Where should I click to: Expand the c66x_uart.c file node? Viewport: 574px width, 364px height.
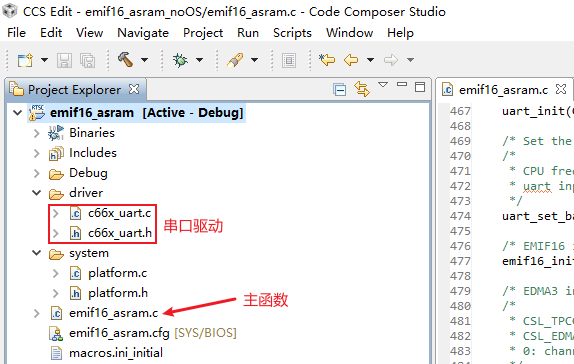[x=55, y=213]
